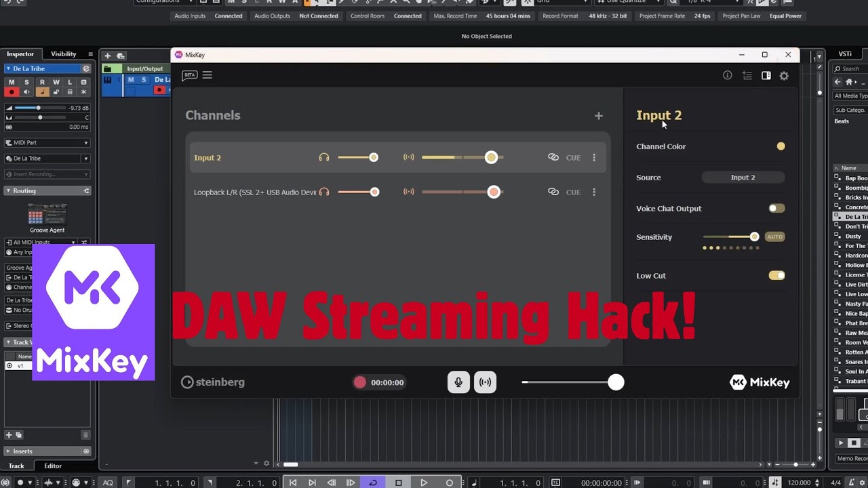The image size is (868, 488).
Task: Click the headphone icon on Loopback channel
Action: (324, 192)
